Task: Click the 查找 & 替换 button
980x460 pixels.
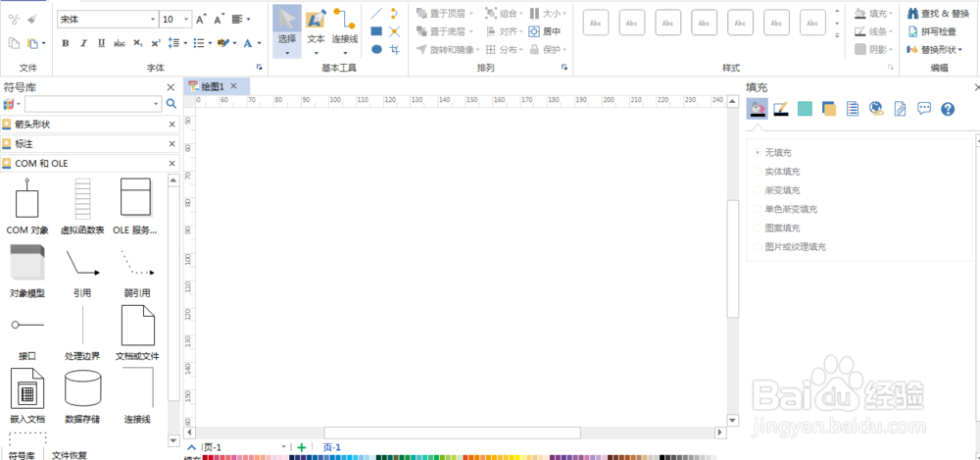Action: [x=938, y=13]
